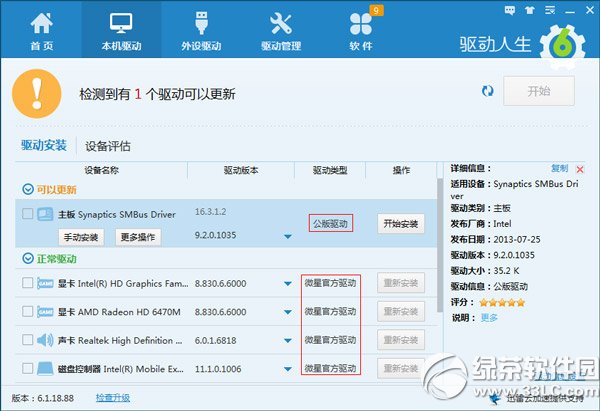
Task: Click the 设备名称 column header
Action: (101, 170)
